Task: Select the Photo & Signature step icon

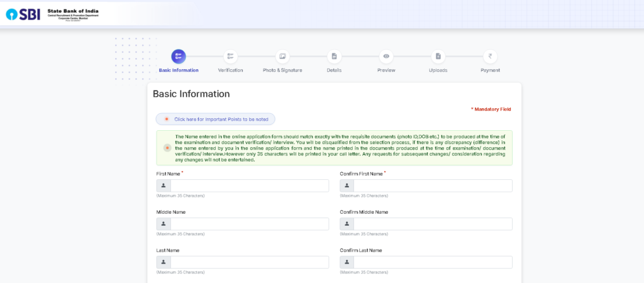Action: pyautogui.click(x=282, y=56)
